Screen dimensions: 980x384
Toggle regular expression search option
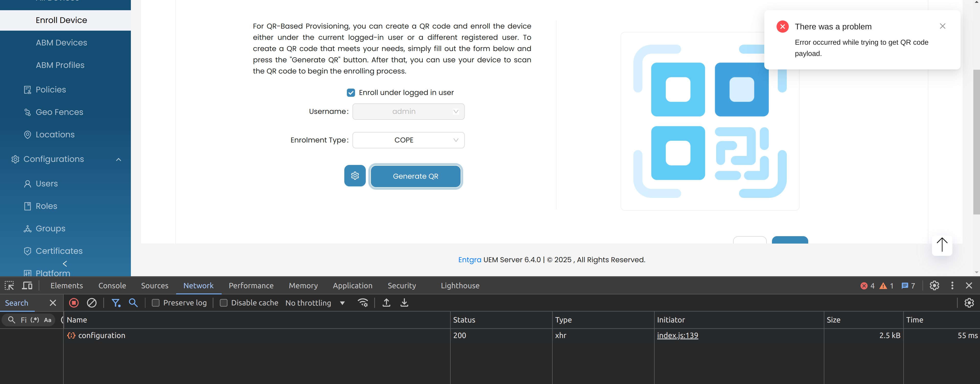pos(35,320)
